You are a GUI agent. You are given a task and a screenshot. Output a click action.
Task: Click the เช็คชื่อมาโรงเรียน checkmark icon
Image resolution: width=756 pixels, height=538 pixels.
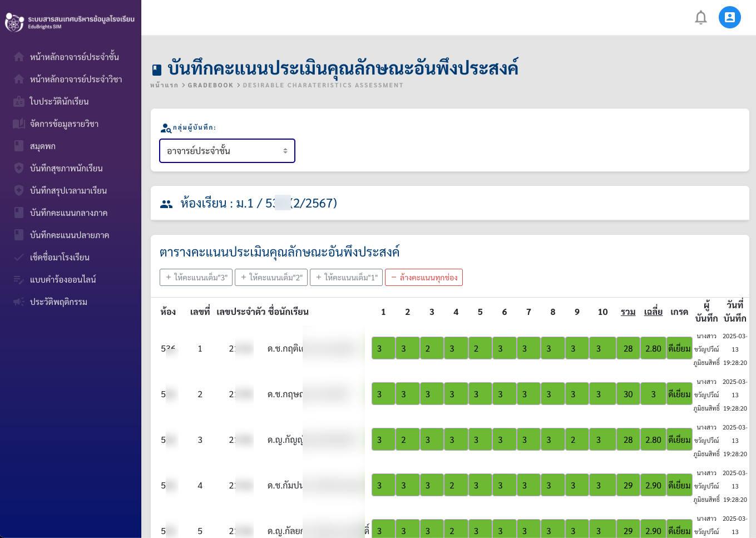[x=19, y=257]
